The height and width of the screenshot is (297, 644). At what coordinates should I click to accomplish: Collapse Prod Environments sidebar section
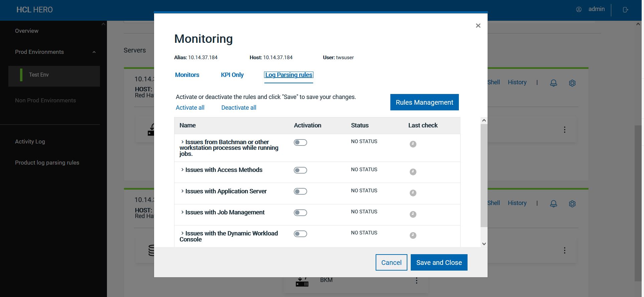94,52
